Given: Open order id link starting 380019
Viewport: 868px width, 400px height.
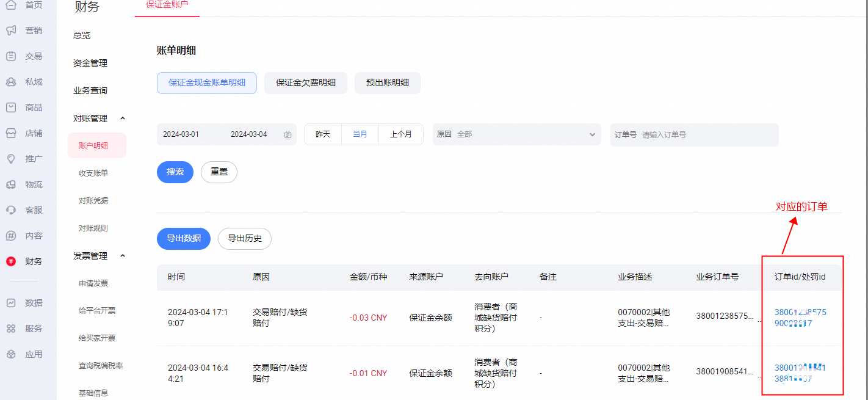Looking at the screenshot, I should [800, 373].
